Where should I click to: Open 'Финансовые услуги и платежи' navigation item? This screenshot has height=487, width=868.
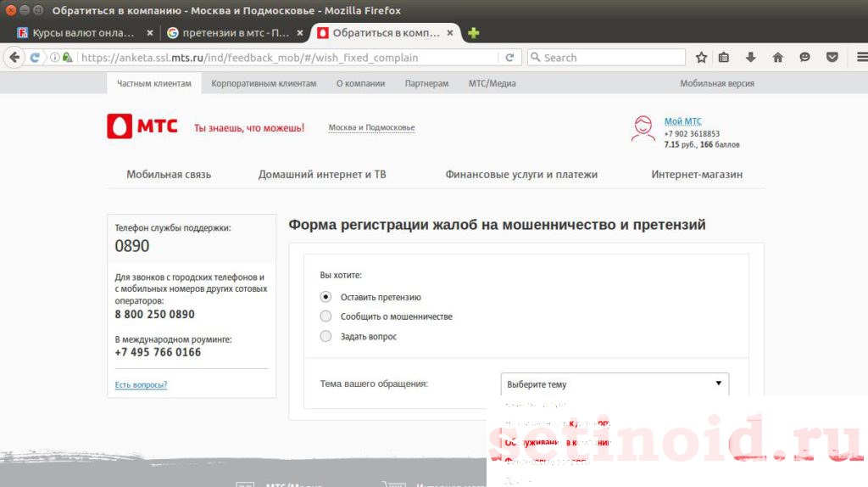tap(521, 174)
